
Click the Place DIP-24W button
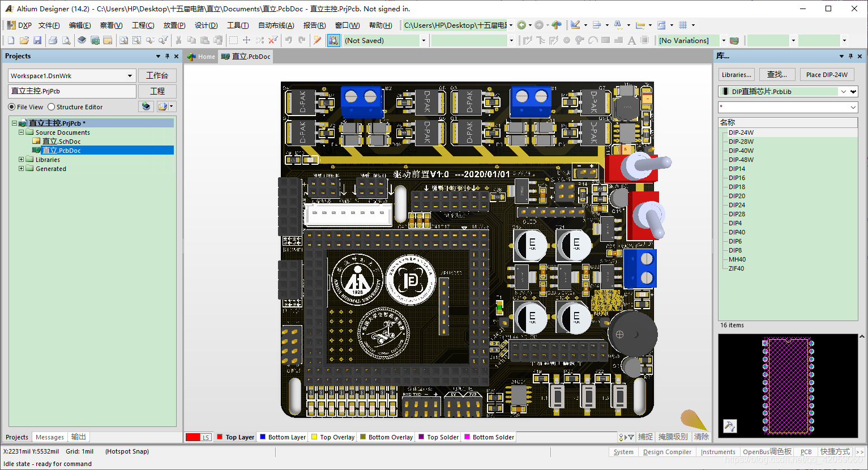827,75
